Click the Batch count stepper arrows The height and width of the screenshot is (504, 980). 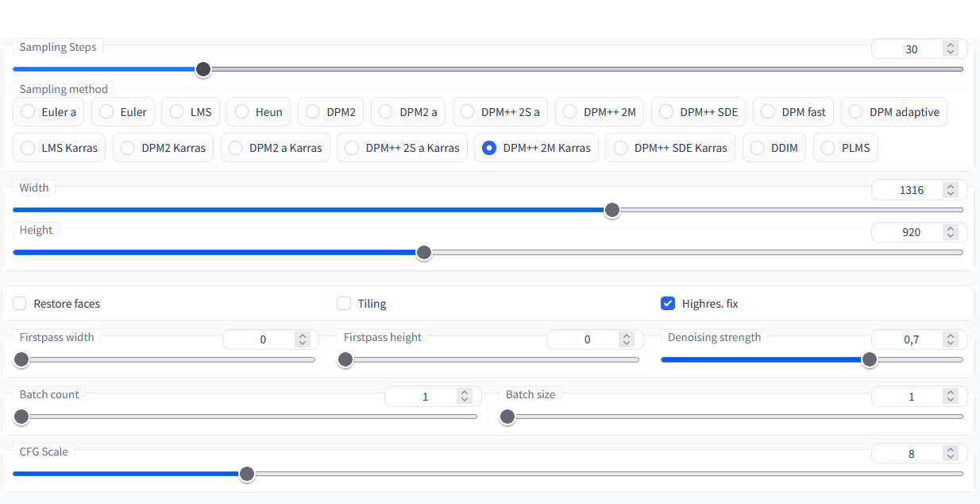click(465, 396)
